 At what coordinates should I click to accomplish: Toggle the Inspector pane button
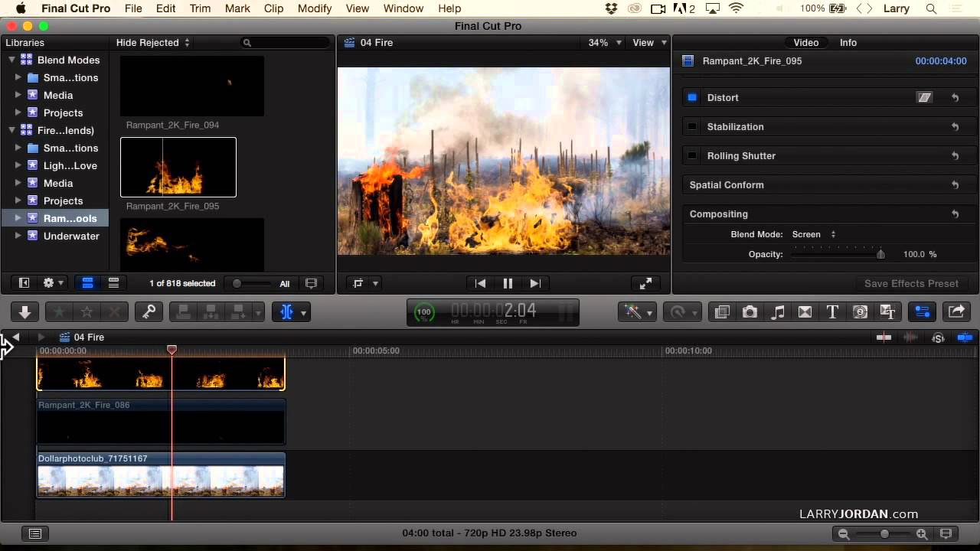922,311
